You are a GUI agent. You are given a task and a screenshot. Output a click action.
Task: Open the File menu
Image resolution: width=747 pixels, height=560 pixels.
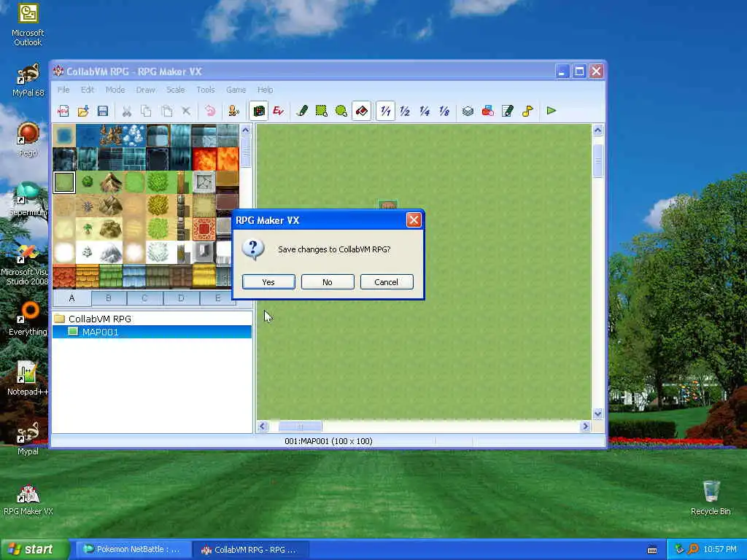coord(63,90)
